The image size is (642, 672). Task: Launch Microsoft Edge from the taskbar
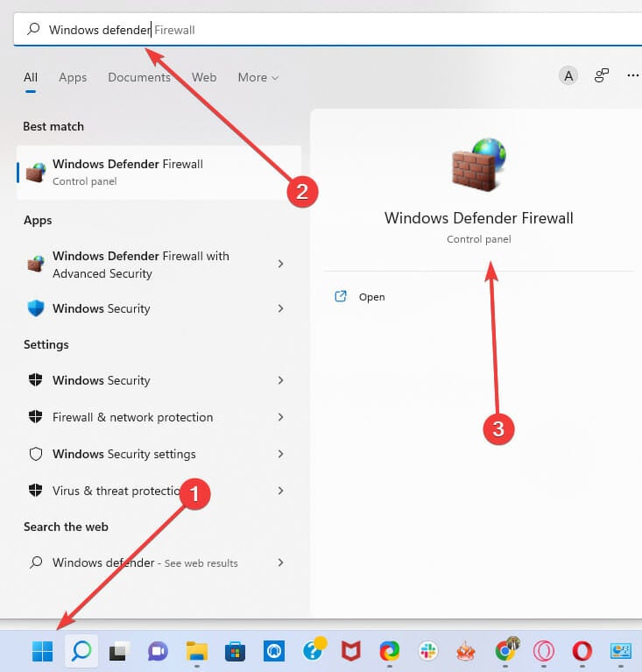pyautogui.click(x=390, y=652)
